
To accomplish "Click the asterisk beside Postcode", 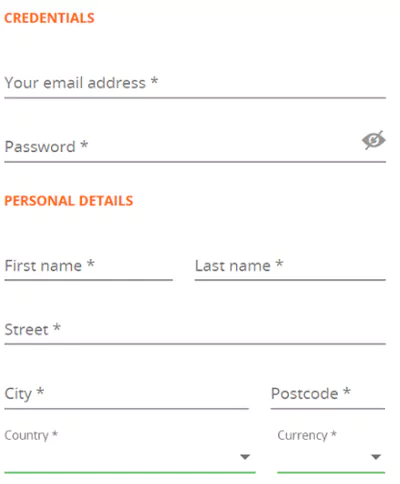I will coord(347,391).
